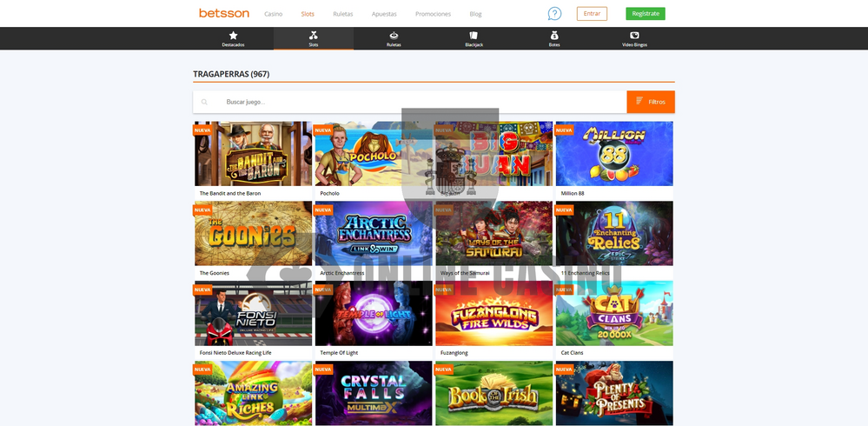Open the Big Juan slot thumbnail

pos(494,154)
